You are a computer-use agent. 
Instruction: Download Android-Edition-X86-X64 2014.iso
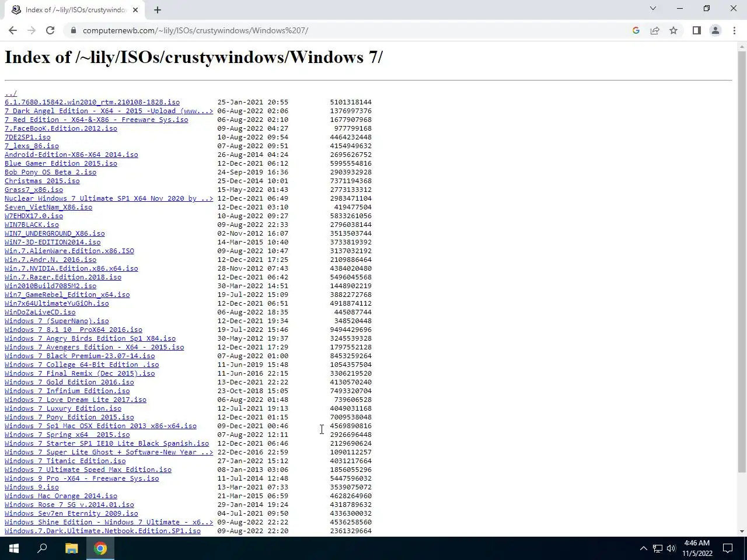[71, 155]
